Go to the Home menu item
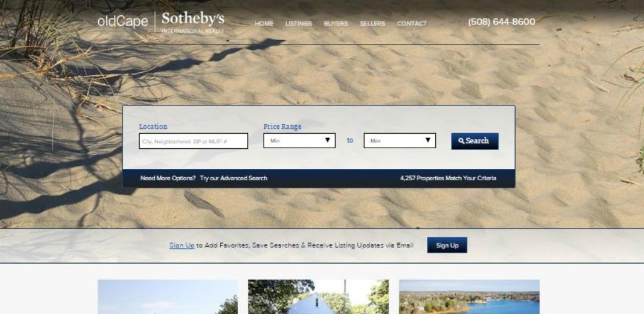Screen dimensions: 644x314 tap(264, 24)
